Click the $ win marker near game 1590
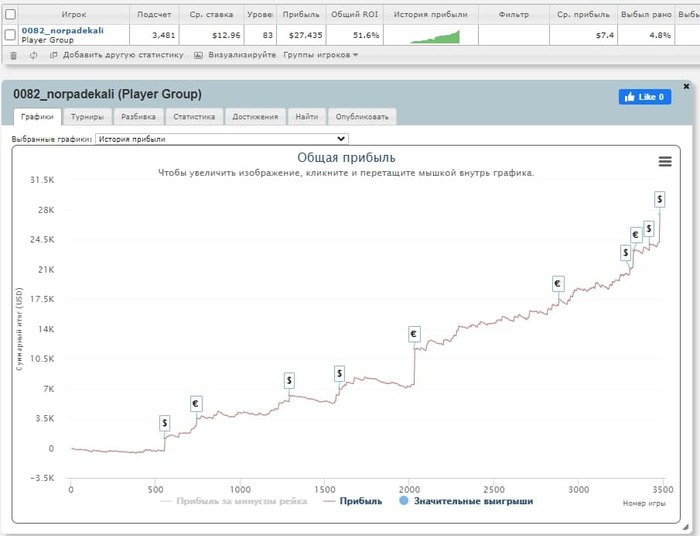The image size is (700, 536). pyautogui.click(x=339, y=374)
